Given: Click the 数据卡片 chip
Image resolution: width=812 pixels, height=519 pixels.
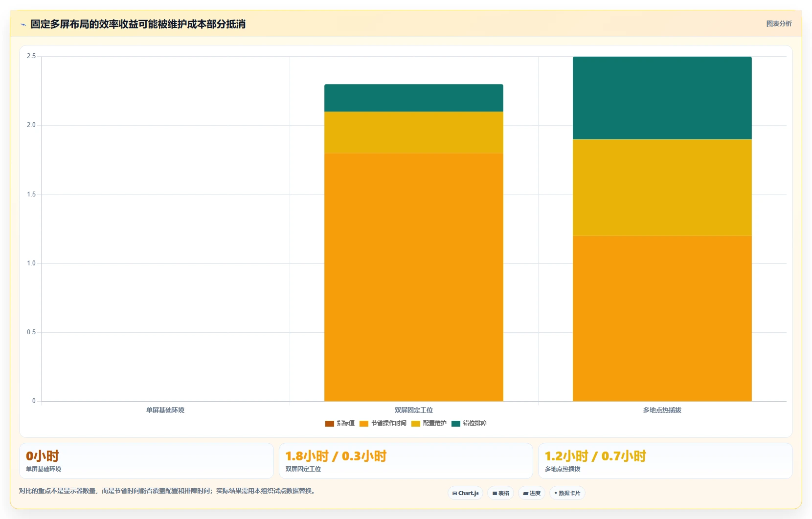Looking at the screenshot, I should point(567,493).
